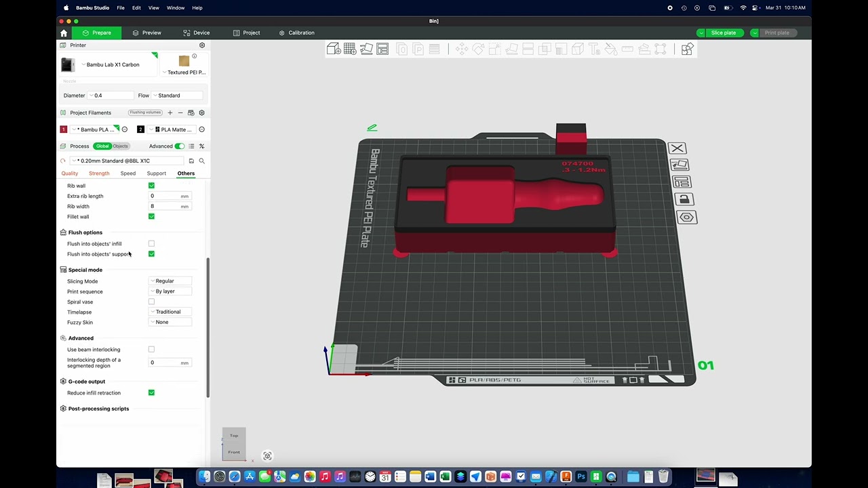Toggle the Fillet wall checkbox

(x=151, y=216)
